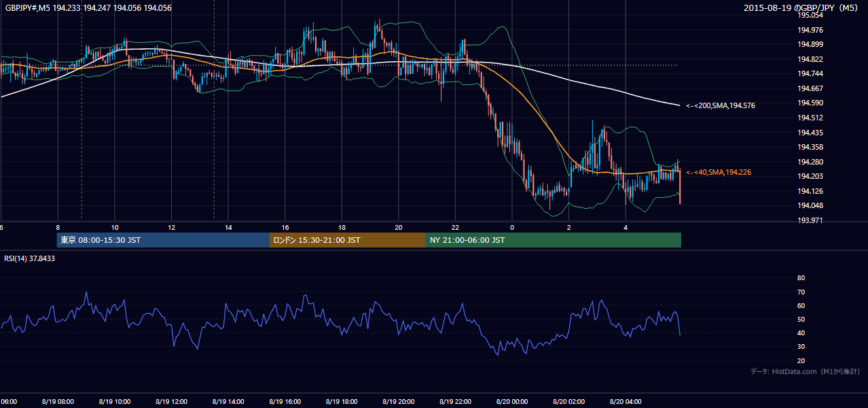Click hour tick '0' under the price chart
The width and height of the screenshot is (868, 408).
512,227
